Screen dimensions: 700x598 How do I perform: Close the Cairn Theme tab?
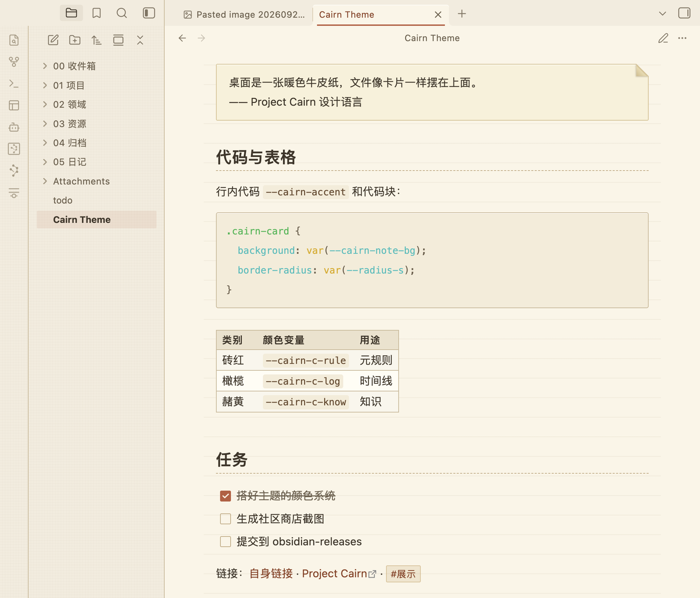(438, 14)
